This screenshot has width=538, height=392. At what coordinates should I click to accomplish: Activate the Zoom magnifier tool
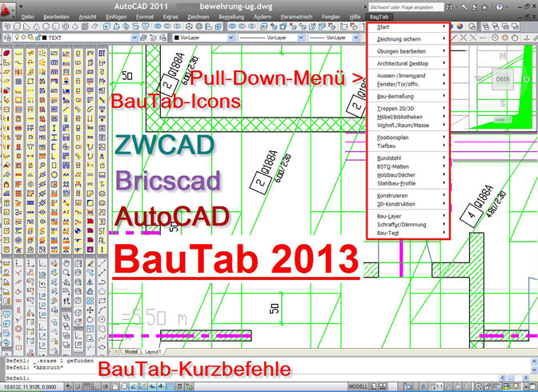[66, 273]
